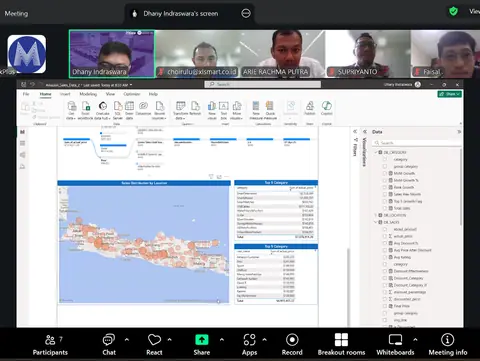Collapse the DB_CATEGORY table
This screenshot has height=361, width=480.
pyautogui.click(x=376, y=152)
